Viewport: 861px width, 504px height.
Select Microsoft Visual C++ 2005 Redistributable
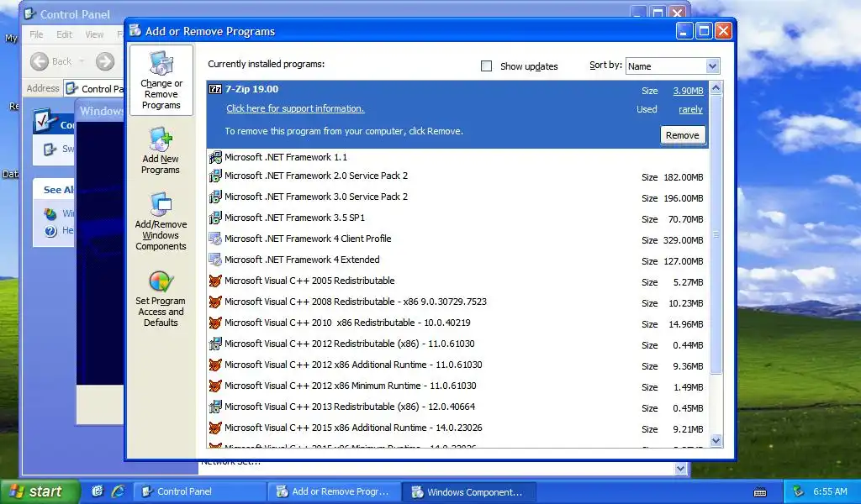pyautogui.click(x=458, y=281)
